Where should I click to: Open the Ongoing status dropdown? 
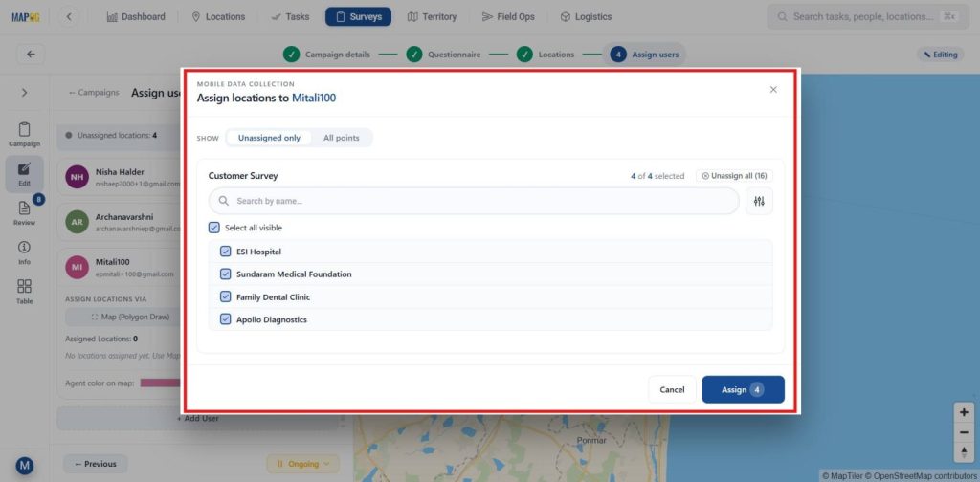303,464
